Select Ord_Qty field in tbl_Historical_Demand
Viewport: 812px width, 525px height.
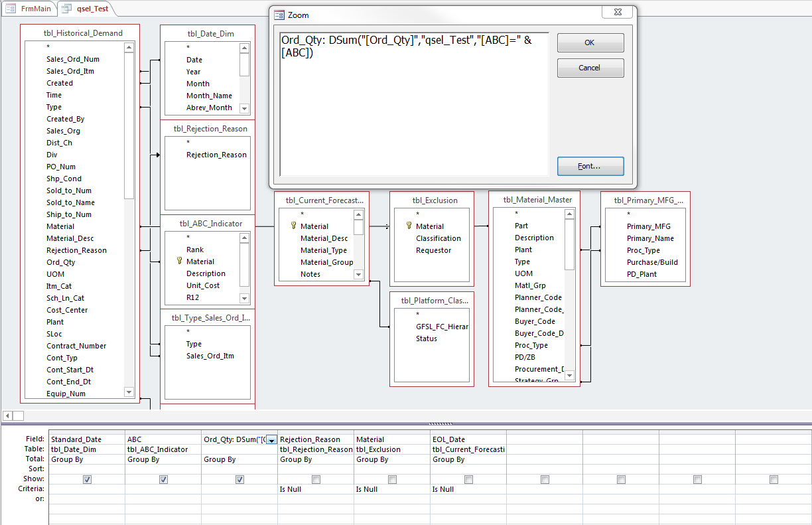tap(61, 262)
